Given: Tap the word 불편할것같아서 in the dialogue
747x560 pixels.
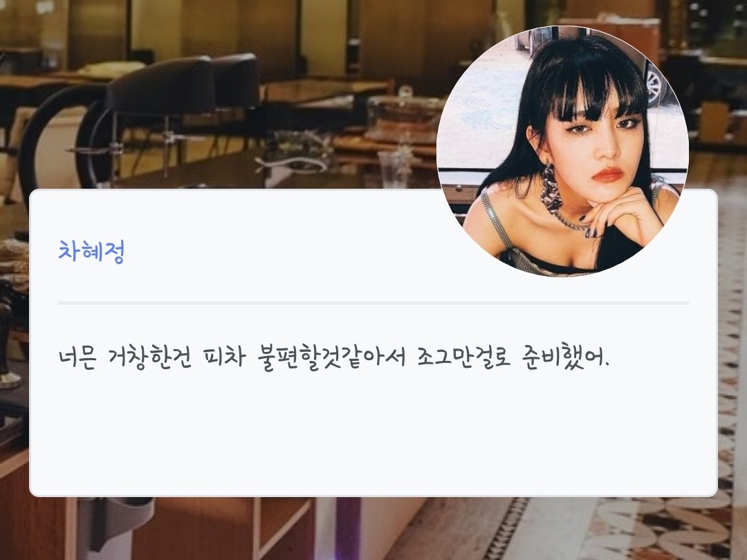Looking at the screenshot, I should 331,357.
